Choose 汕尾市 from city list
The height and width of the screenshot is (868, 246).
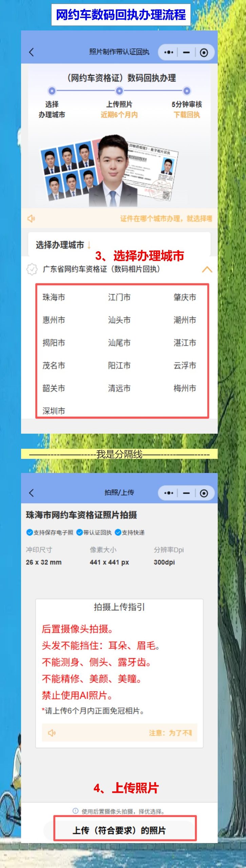coord(119,343)
